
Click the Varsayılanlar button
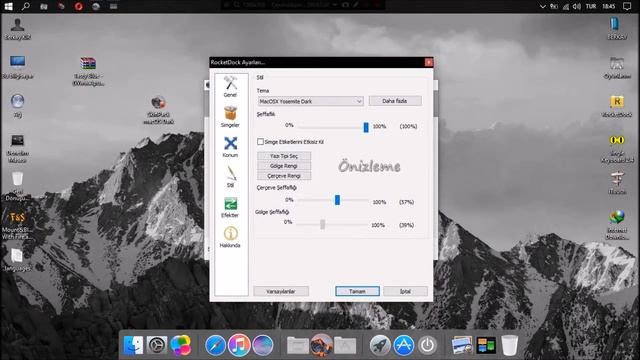281,291
